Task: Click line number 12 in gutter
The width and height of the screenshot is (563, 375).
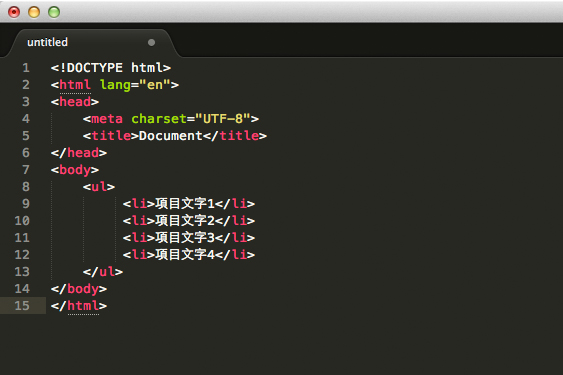Action: (x=22, y=254)
